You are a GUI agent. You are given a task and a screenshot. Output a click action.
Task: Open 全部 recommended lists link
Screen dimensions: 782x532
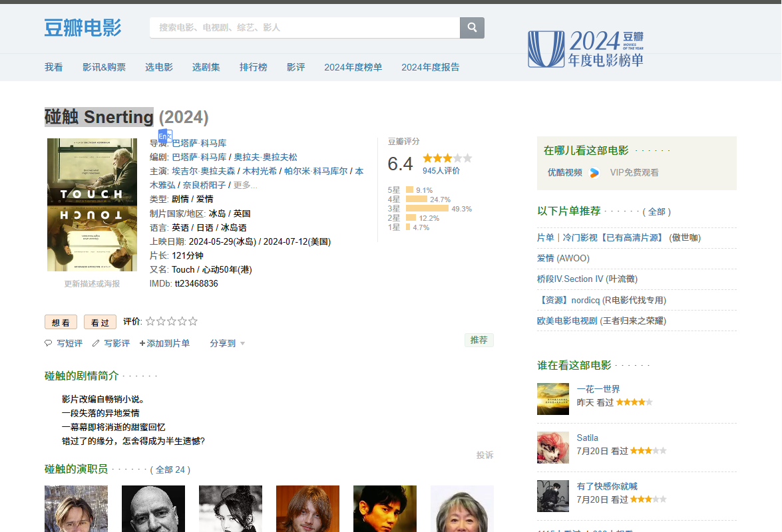[657, 211]
